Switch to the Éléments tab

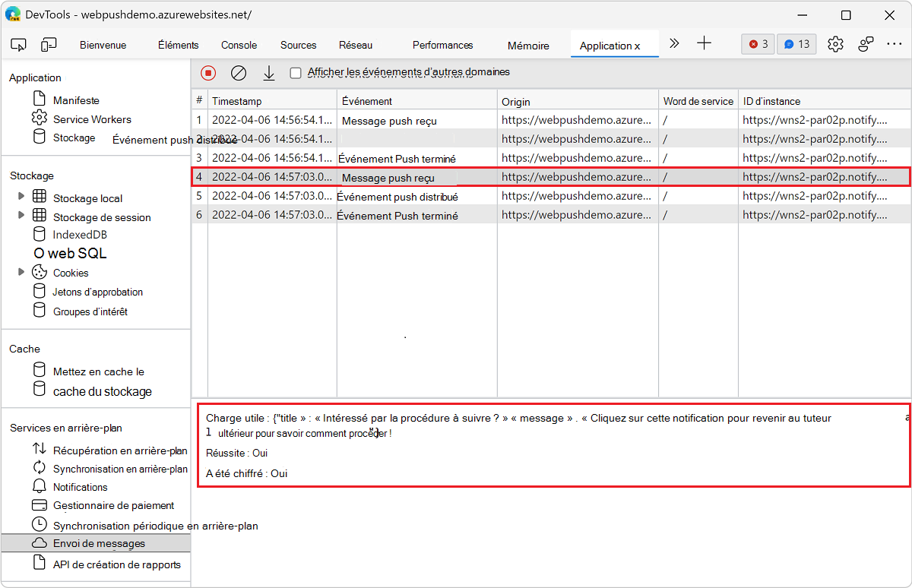click(179, 45)
